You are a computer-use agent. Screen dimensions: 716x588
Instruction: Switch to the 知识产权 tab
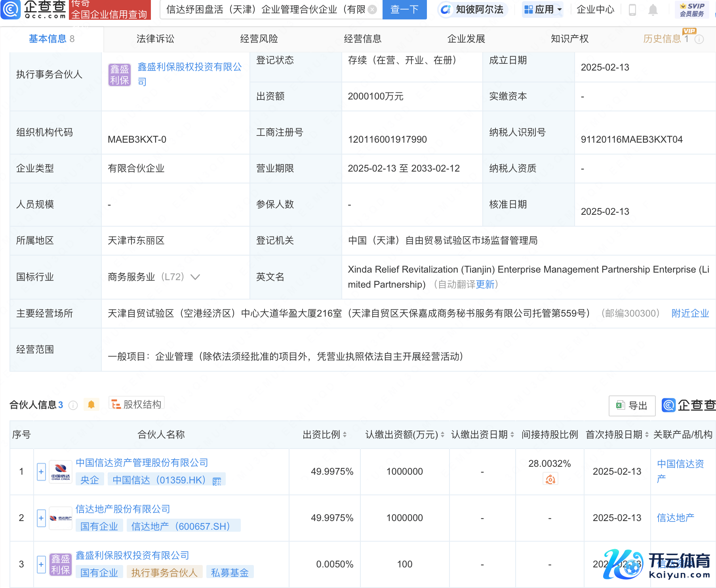click(569, 39)
